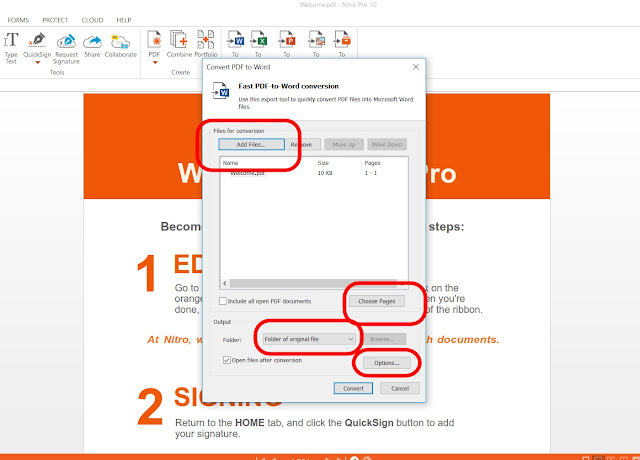Open the output Folder dropdown
Viewport: 640px width, 460px height.
click(309, 339)
